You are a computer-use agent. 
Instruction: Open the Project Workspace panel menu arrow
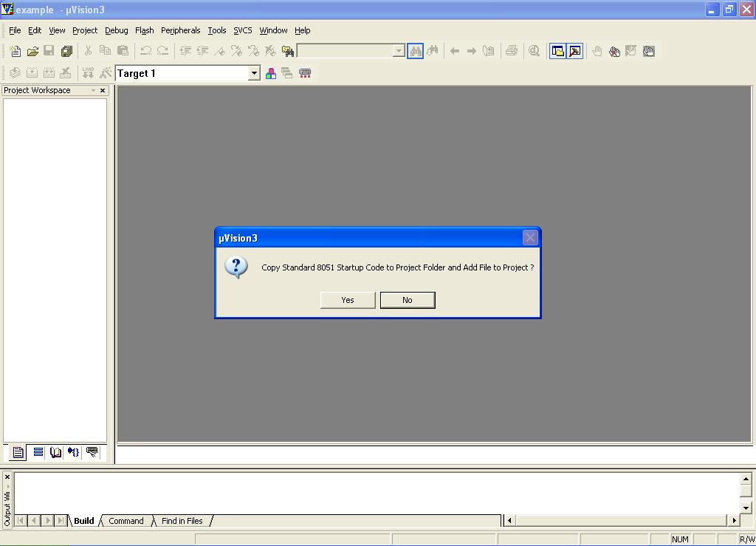93,90
